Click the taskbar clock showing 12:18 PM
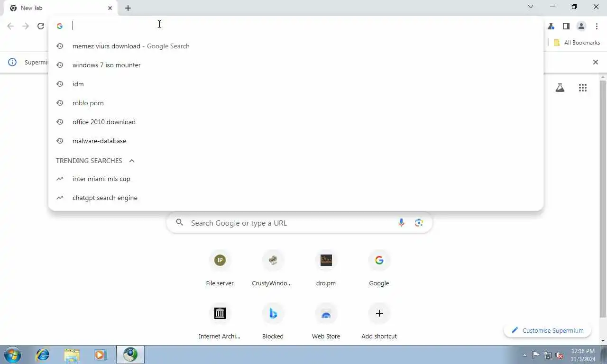This screenshot has width=607, height=364. [583, 355]
